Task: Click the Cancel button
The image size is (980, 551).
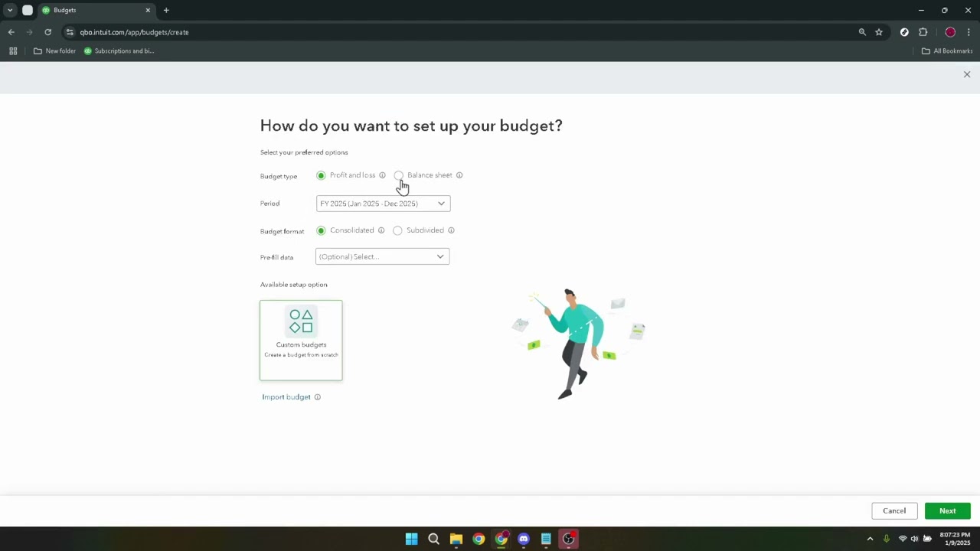Action: pyautogui.click(x=894, y=511)
